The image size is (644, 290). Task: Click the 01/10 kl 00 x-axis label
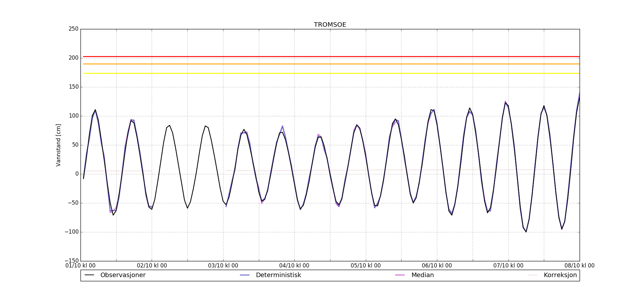[80, 266]
